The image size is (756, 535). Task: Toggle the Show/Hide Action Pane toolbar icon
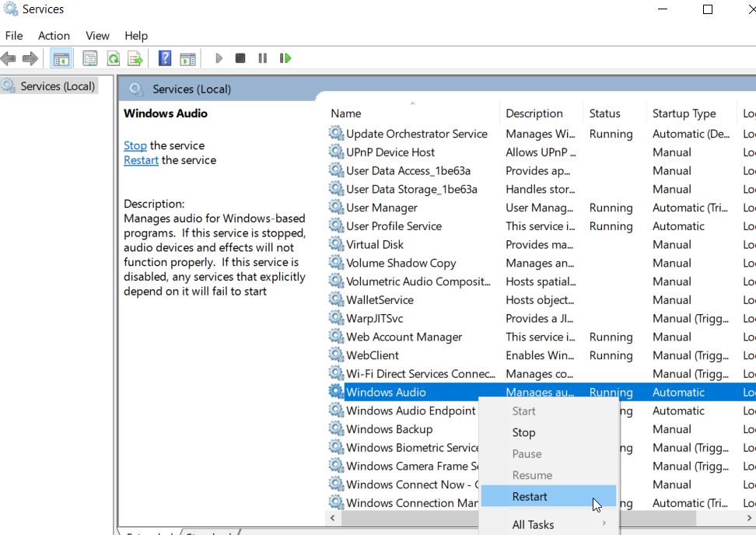(187, 59)
